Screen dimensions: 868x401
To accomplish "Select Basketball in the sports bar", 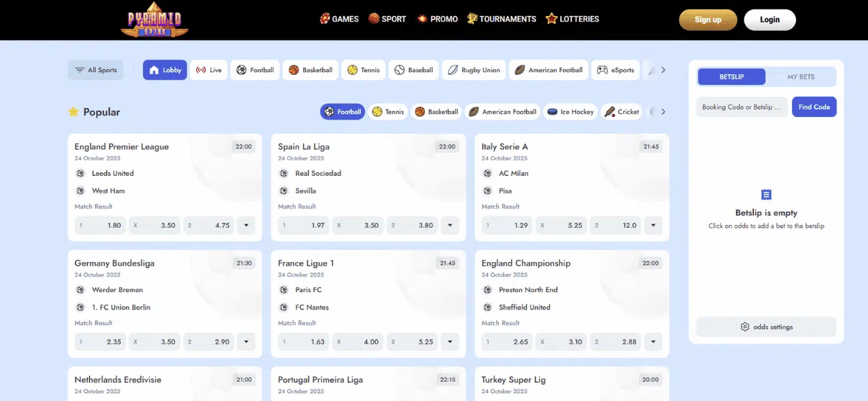I will click(x=310, y=70).
